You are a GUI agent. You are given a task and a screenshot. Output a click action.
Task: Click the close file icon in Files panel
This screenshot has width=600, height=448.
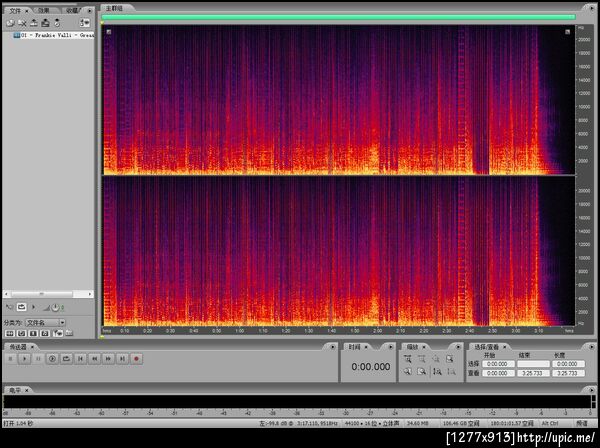pyautogui.click(x=22, y=23)
